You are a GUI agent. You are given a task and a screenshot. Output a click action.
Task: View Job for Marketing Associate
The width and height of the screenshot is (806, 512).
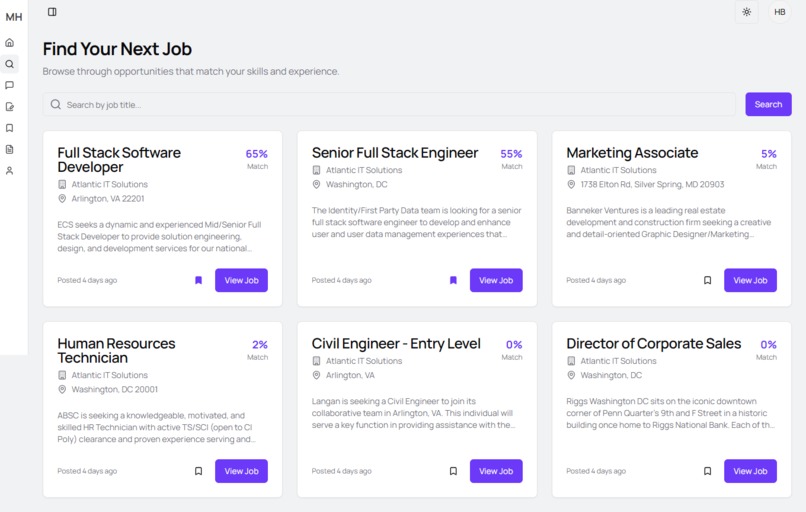tap(750, 280)
